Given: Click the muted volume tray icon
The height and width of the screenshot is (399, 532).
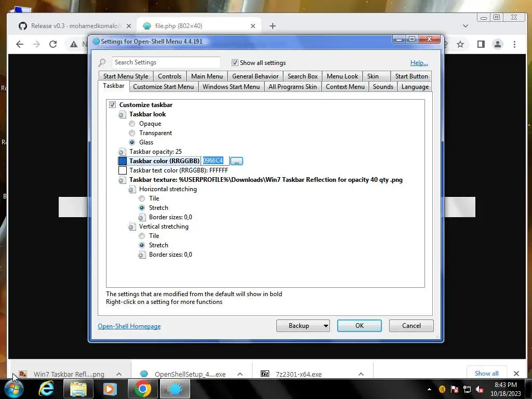Looking at the screenshot, I should point(480,389).
